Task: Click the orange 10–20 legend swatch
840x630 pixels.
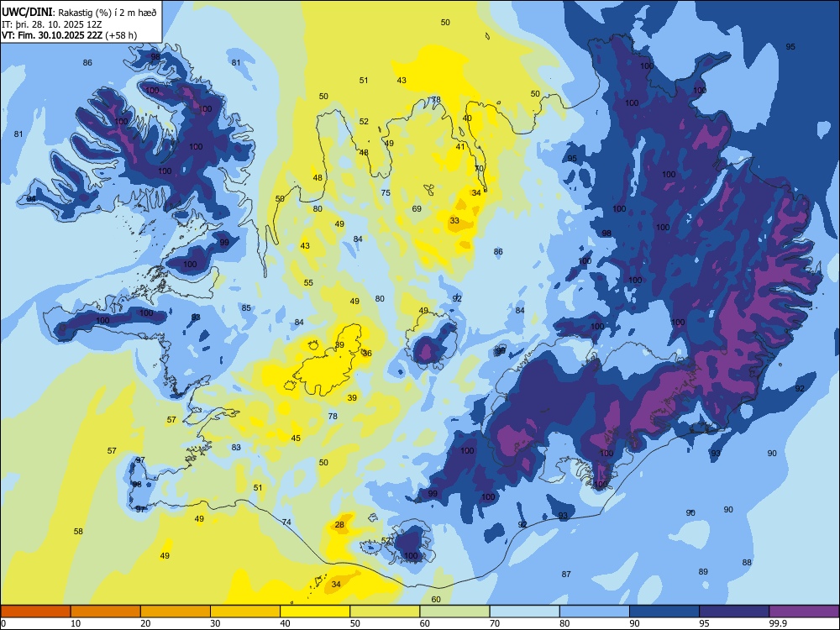Action: coord(106,612)
